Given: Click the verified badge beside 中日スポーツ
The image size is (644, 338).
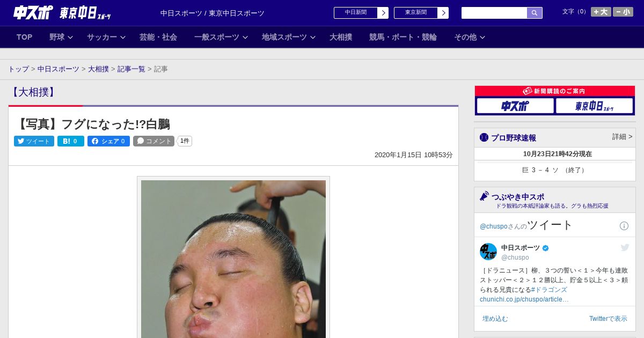Looking at the screenshot, I should tap(546, 248).
